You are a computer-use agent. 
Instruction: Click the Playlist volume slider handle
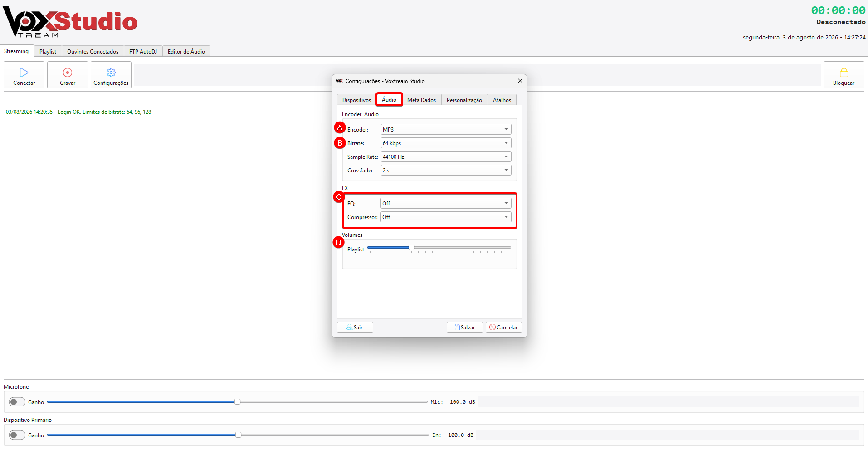411,248
